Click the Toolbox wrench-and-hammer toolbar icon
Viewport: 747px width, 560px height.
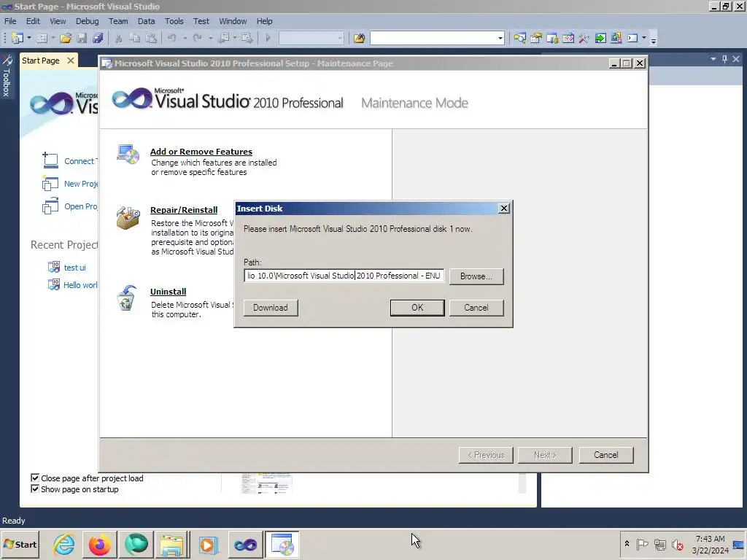[x=584, y=38]
